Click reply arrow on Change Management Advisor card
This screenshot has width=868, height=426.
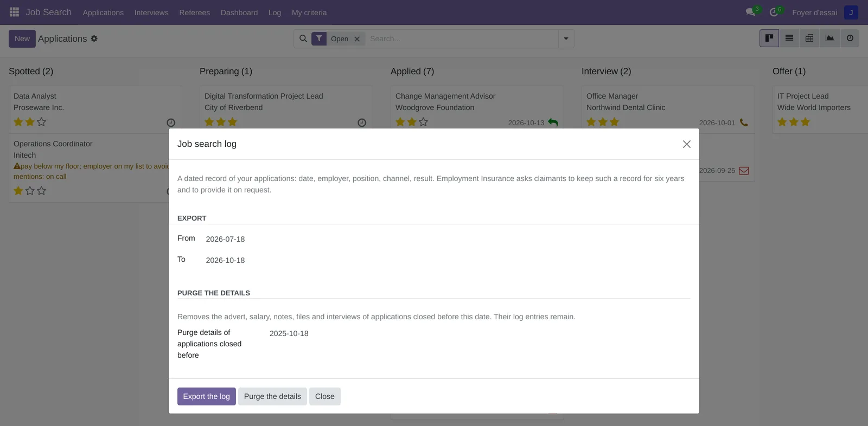click(x=553, y=122)
